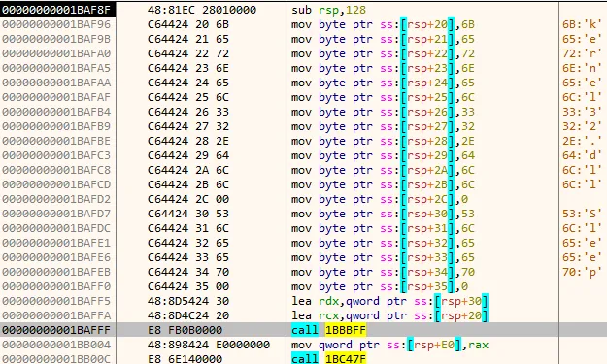607x364 pixels.
Task: Select address 00000000001BAFA0
Action: coord(56,53)
